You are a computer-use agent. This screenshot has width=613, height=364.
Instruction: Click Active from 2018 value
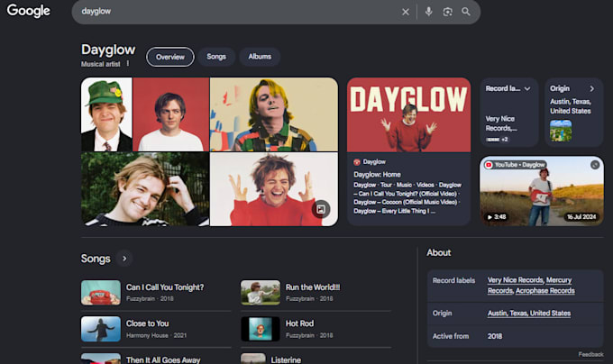[x=495, y=336]
